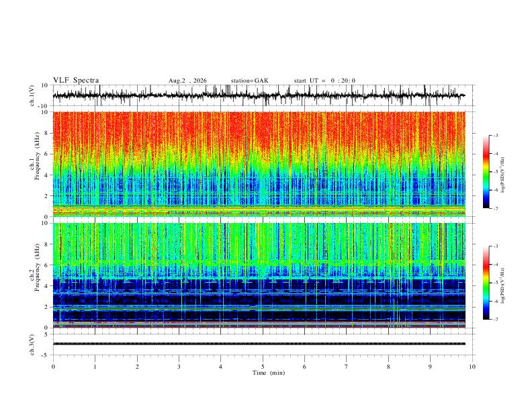Click the color bar beside the ch.2 spectrogram
Image resolution: width=532 pixels, height=411 pixels.
tap(486, 283)
